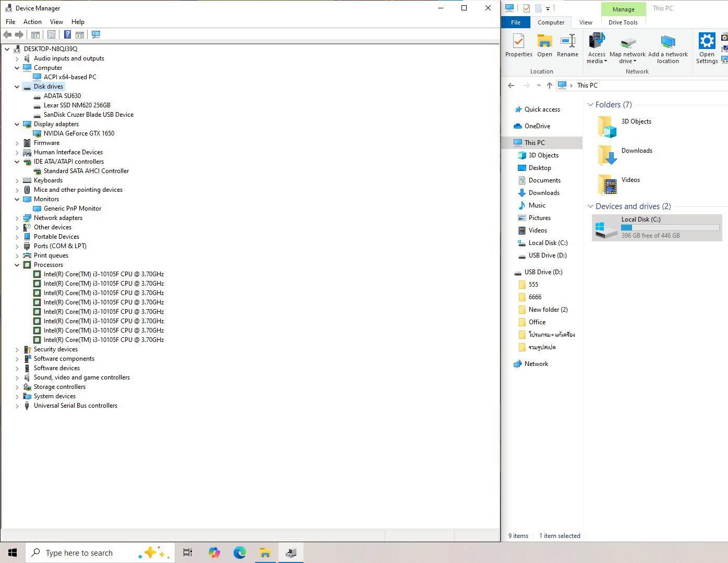Click Rename icon in File Explorer ribbon
728x563 pixels.
[567, 46]
